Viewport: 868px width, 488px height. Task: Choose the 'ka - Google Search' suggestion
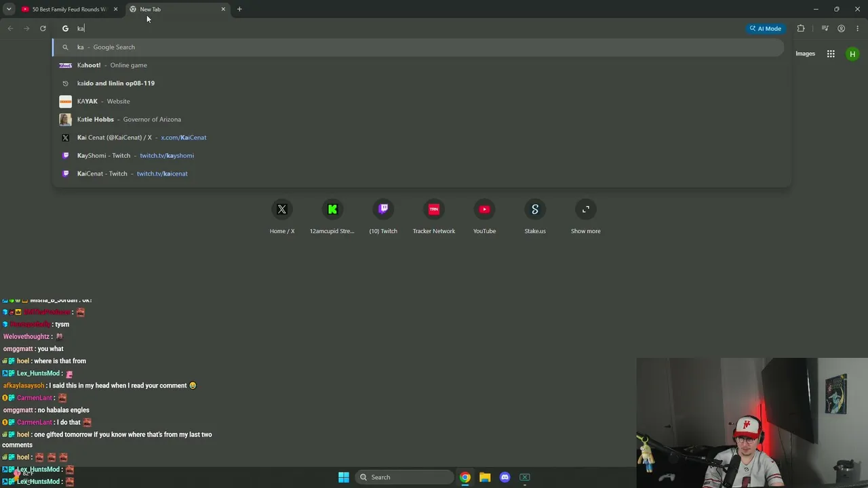418,47
